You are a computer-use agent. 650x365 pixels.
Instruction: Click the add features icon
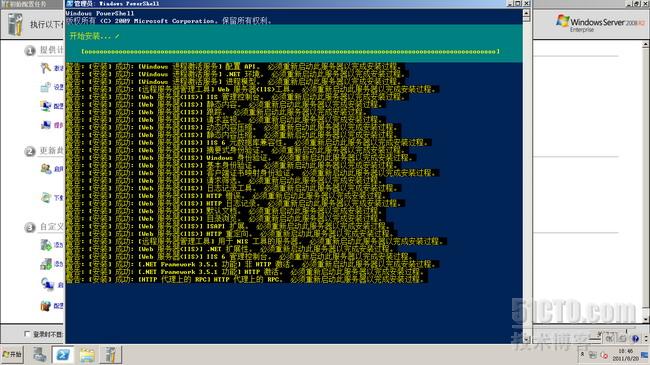[46, 264]
